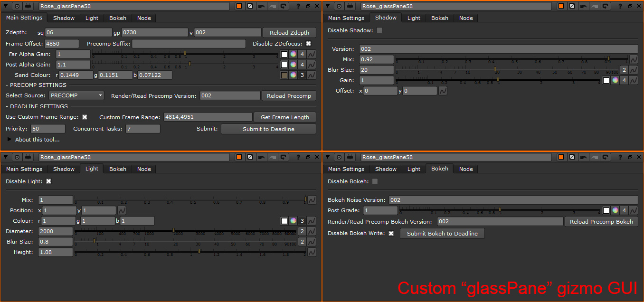Open help icon in the Shadow panel header

[619, 6]
